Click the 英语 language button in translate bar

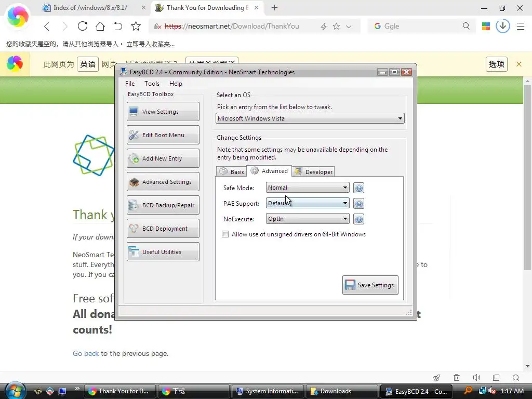pyautogui.click(x=87, y=64)
